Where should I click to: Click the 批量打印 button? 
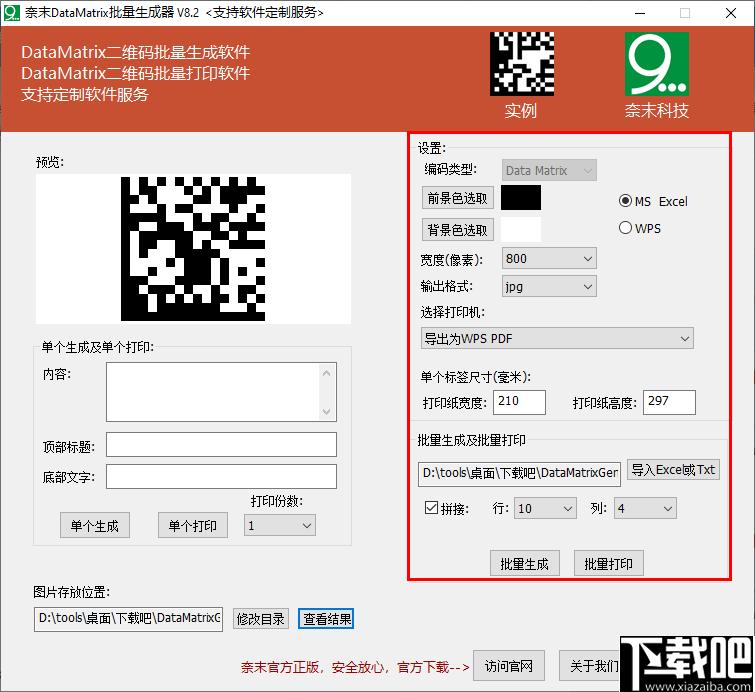coord(609,563)
